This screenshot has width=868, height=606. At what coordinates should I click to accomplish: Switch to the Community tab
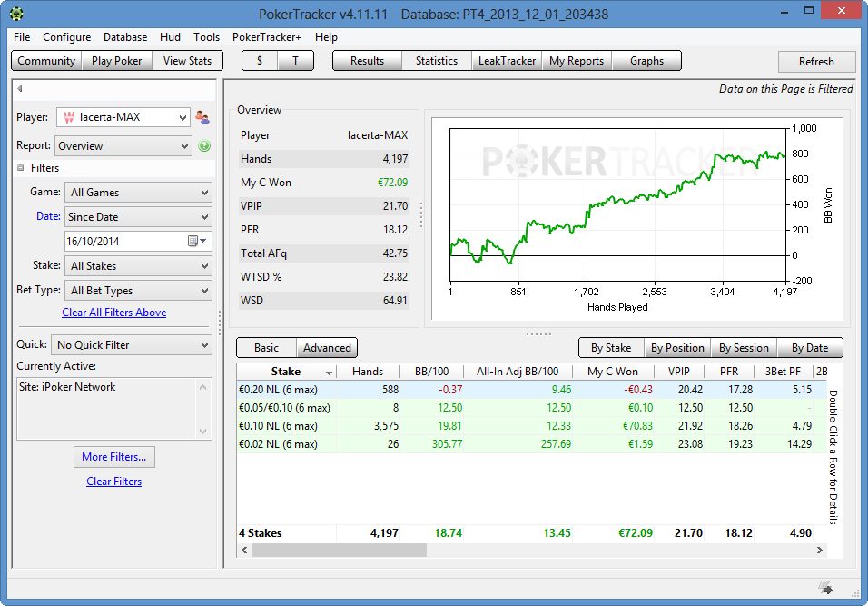(46, 61)
